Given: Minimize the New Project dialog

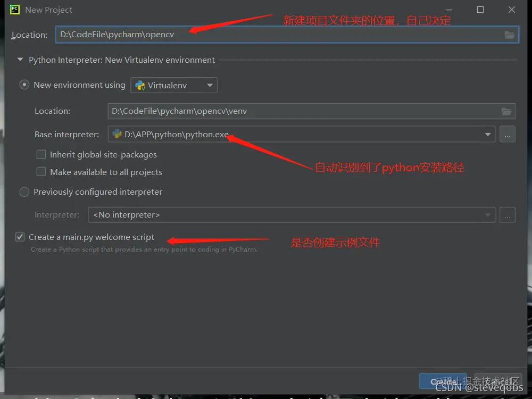Looking at the screenshot, I should (448, 10).
